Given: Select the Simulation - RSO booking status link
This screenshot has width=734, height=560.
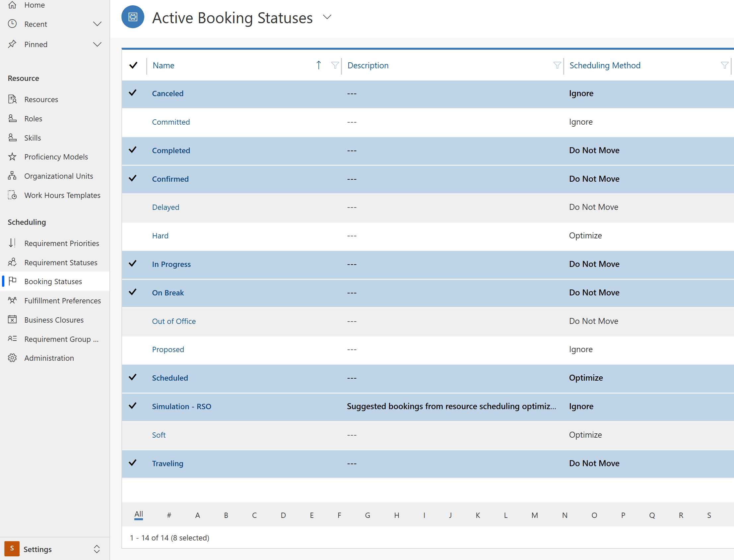Looking at the screenshot, I should coord(181,406).
